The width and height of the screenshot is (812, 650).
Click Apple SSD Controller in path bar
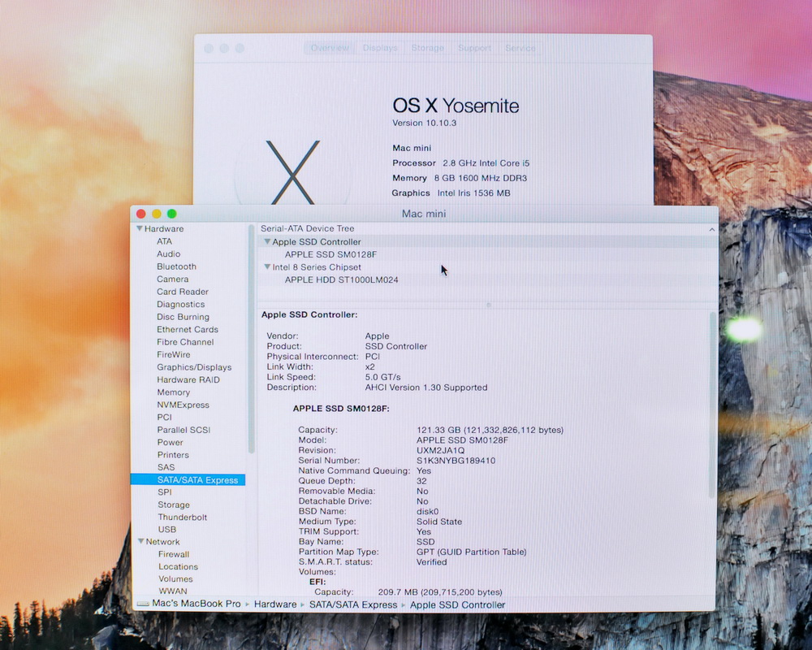tap(457, 604)
